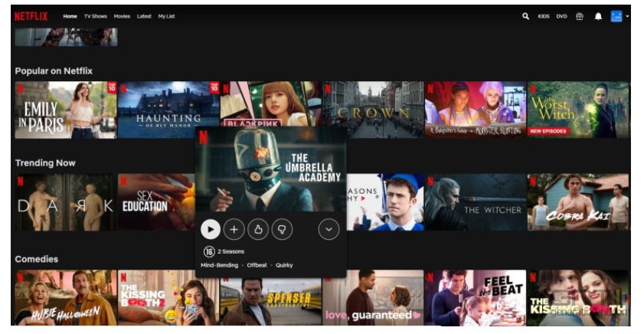Click Top 10 badge on Haunting of Bly Manor

pyautogui.click(x=214, y=87)
